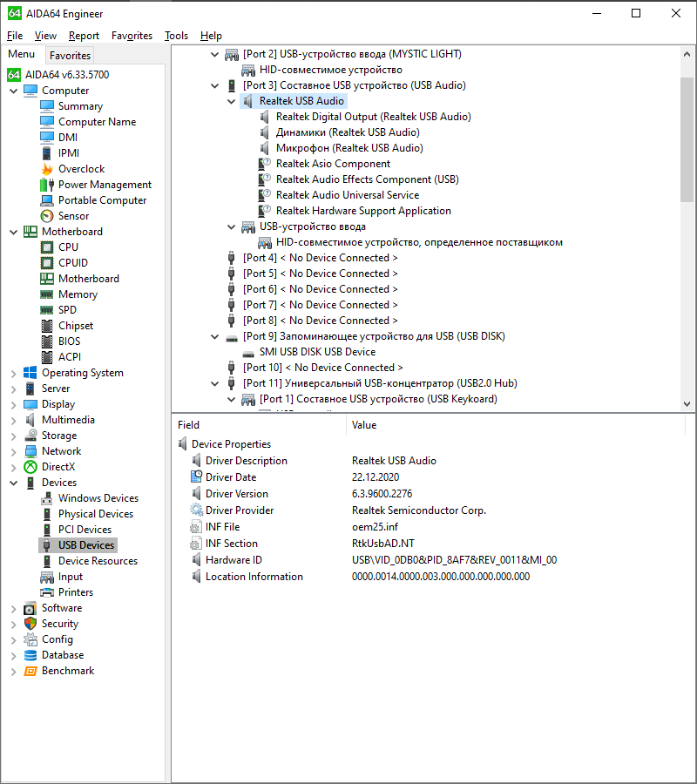Open the Help menu
This screenshot has height=784, width=697.
[x=211, y=36]
